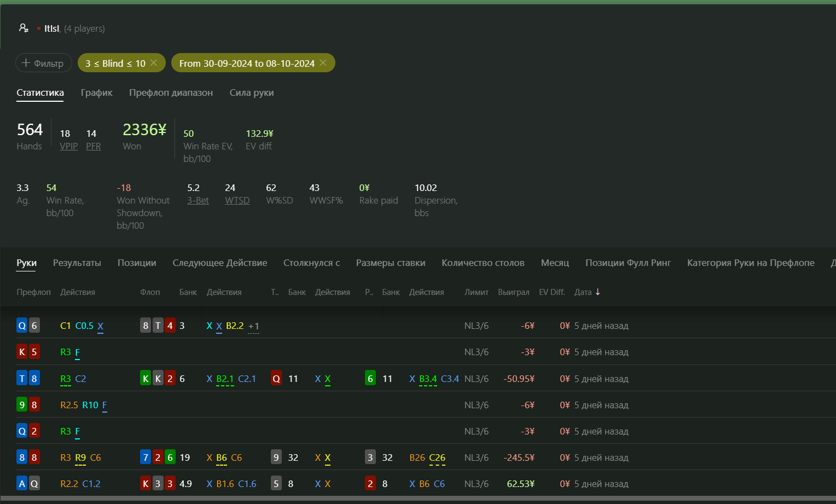The height and width of the screenshot is (504, 836).
Task: Click the blue 8 card in 88 hand
Action: pos(22,457)
